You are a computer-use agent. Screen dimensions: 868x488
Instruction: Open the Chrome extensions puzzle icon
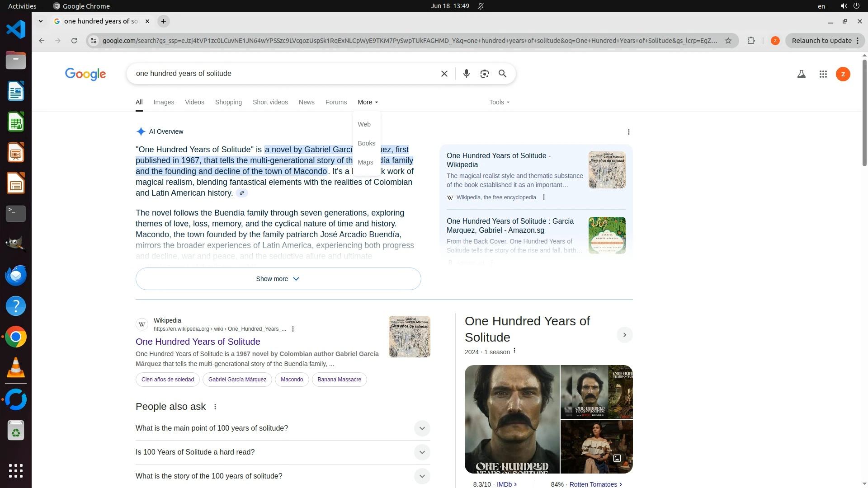751,41
